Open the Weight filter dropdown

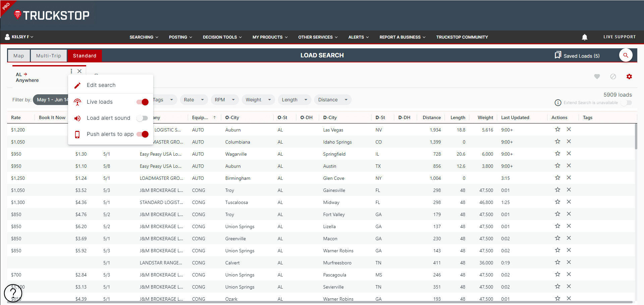click(x=258, y=100)
